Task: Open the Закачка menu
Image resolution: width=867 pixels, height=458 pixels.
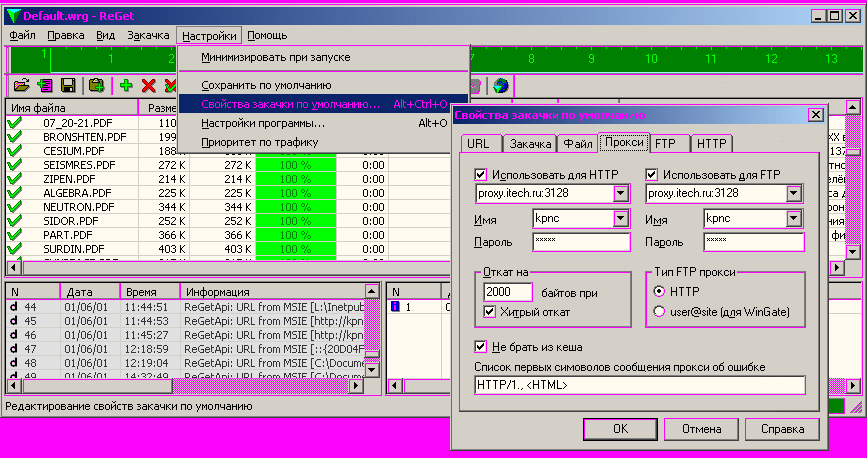Action: point(148,35)
